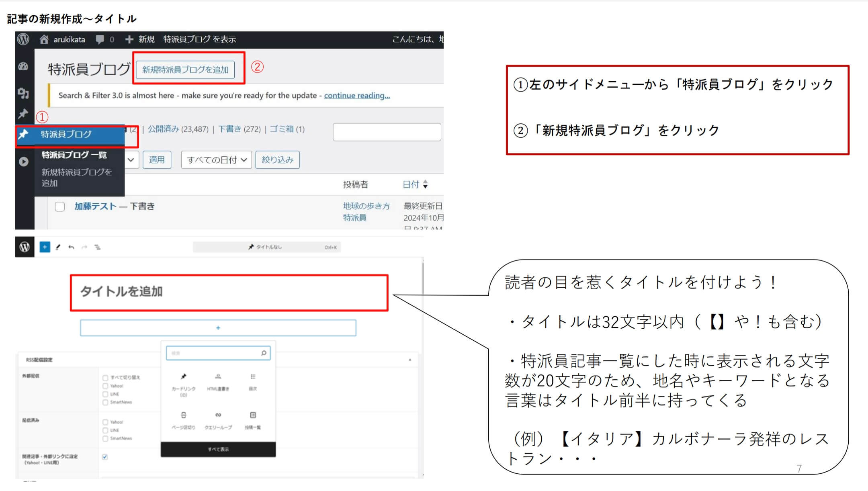Screen dimensions: 868x491
Task: Click the block search input field
Action: (x=218, y=353)
